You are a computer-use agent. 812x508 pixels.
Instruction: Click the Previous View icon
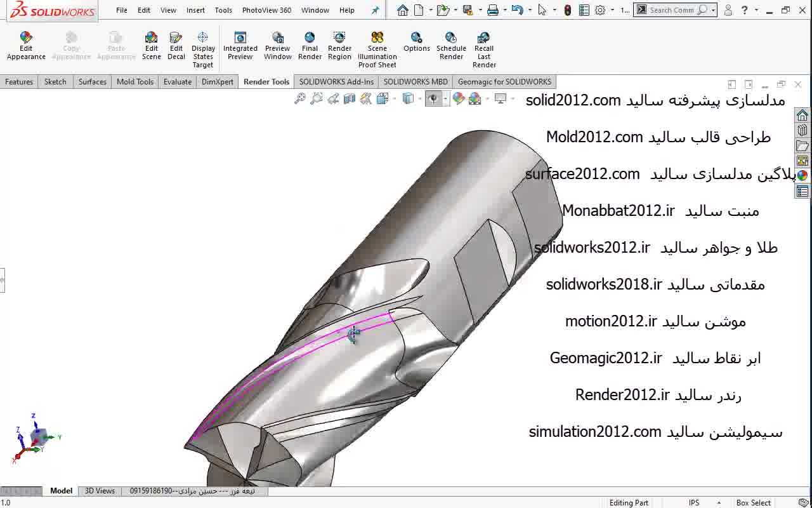(333, 98)
